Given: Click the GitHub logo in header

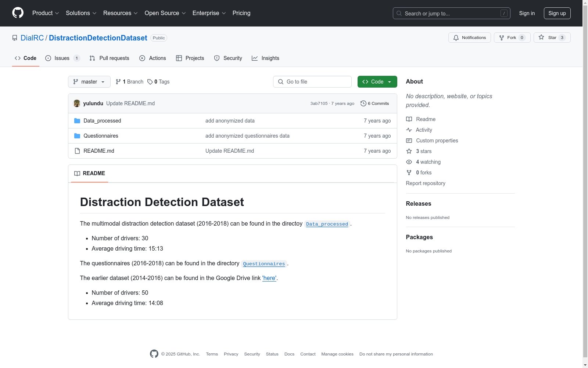Looking at the screenshot, I should coord(18,13).
